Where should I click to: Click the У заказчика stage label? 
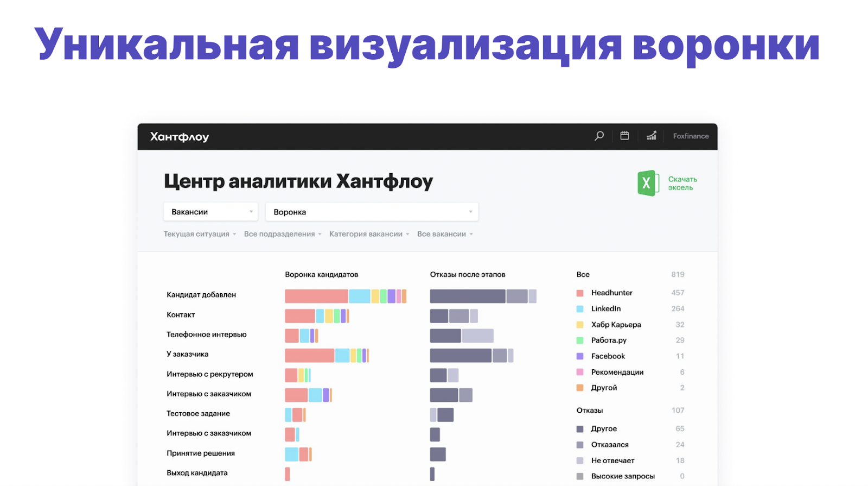187,354
